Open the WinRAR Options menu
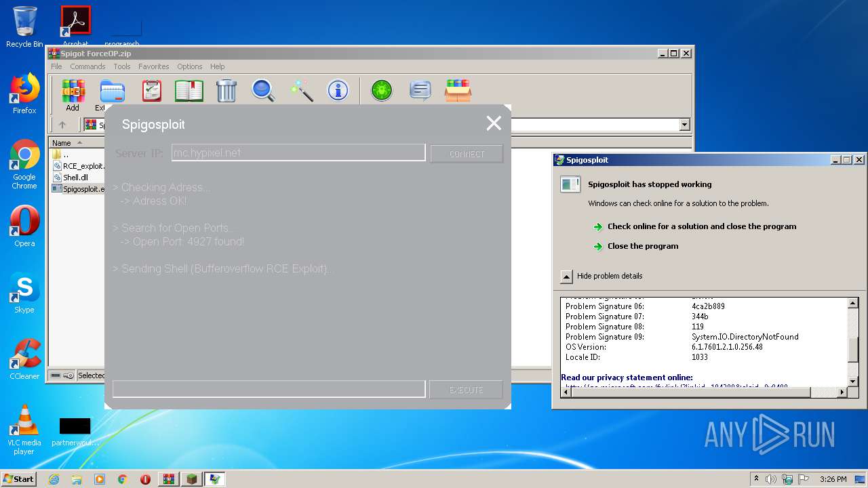Viewport: 868px width, 488px height. coord(190,66)
